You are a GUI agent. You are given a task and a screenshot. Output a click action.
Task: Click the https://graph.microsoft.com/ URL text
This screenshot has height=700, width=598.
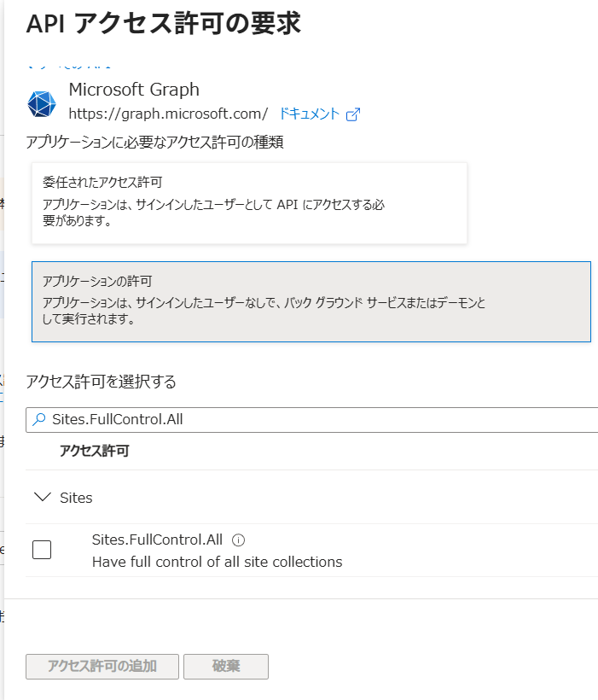pyautogui.click(x=168, y=114)
